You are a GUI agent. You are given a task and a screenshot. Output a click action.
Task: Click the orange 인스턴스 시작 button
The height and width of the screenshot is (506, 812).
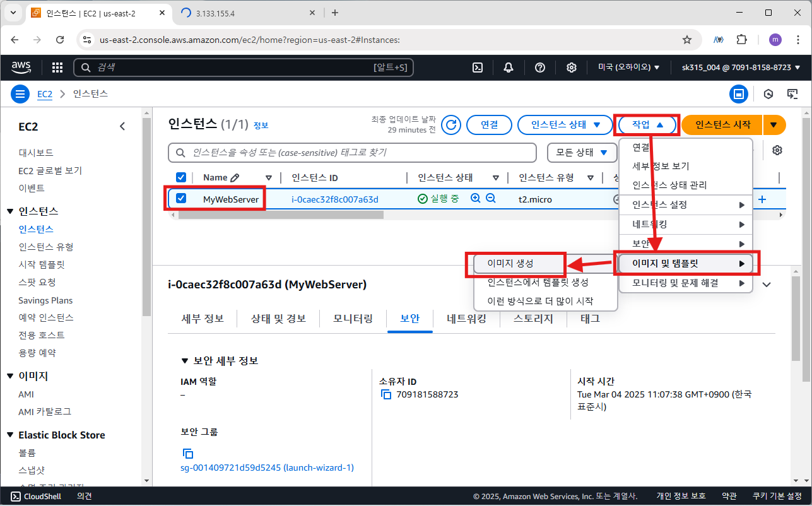(x=722, y=125)
